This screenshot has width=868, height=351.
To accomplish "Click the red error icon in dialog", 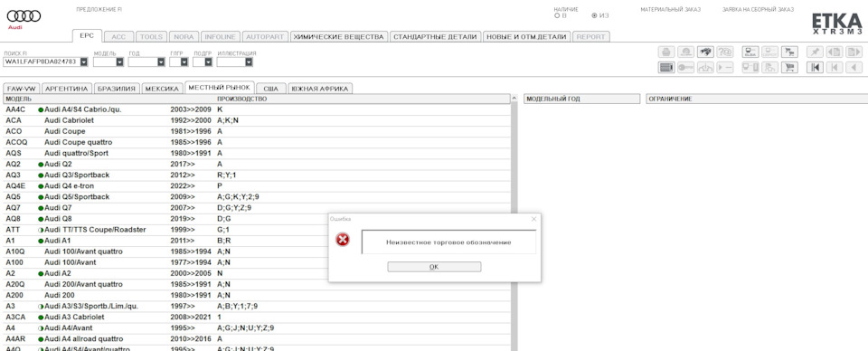I will tap(343, 240).
